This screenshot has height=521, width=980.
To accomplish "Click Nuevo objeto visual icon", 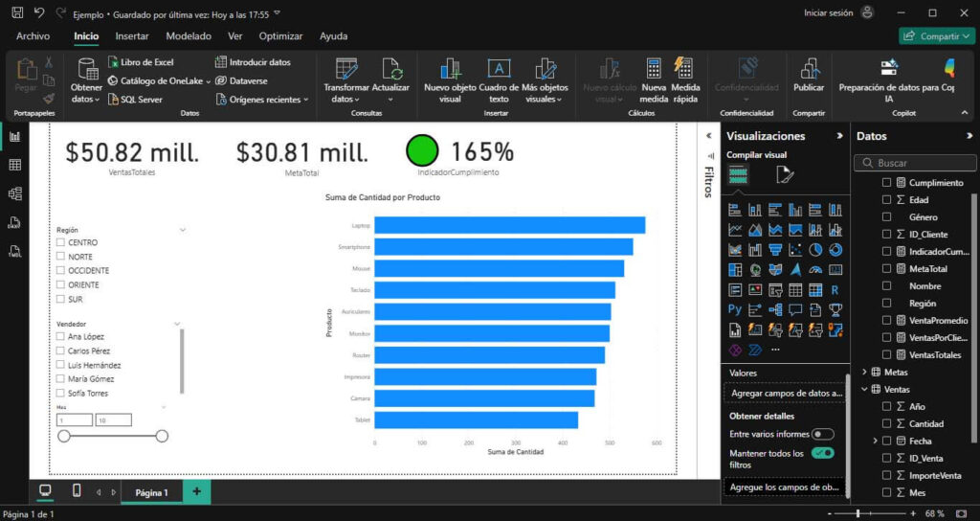I will point(450,70).
